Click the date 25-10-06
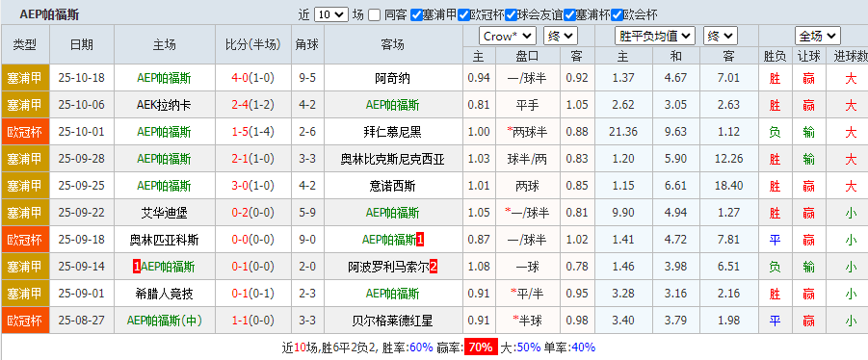This screenshot has width=868, height=360. [81, 105]
